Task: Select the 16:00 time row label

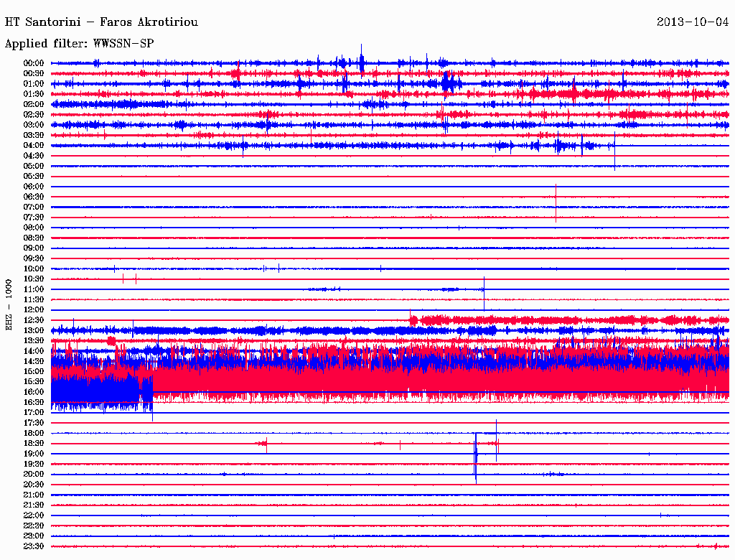Action: pos(34,392)
